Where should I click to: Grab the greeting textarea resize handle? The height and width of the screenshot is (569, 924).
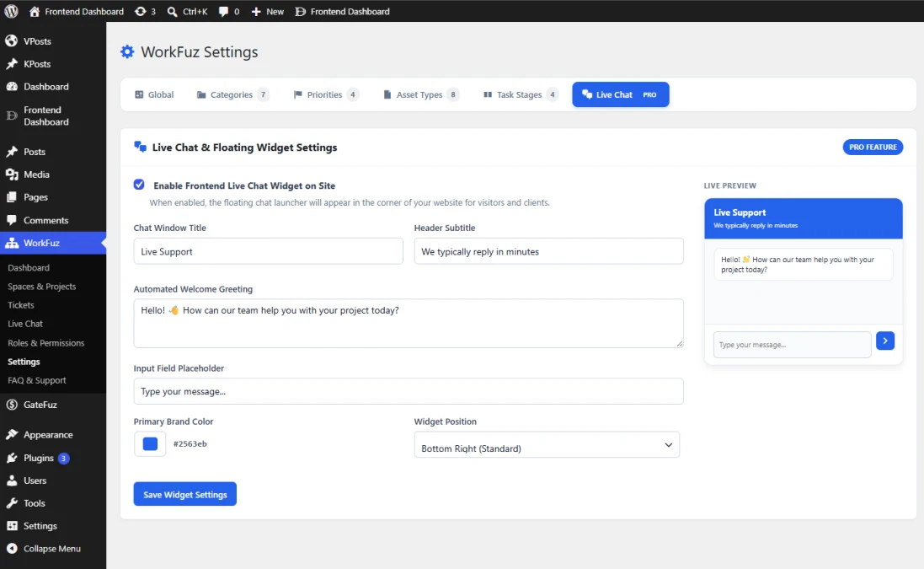680,344
